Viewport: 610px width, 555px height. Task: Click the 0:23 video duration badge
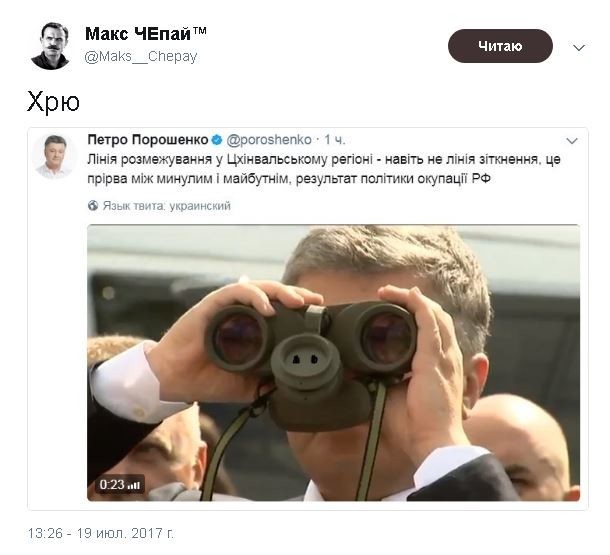(110, 485)
